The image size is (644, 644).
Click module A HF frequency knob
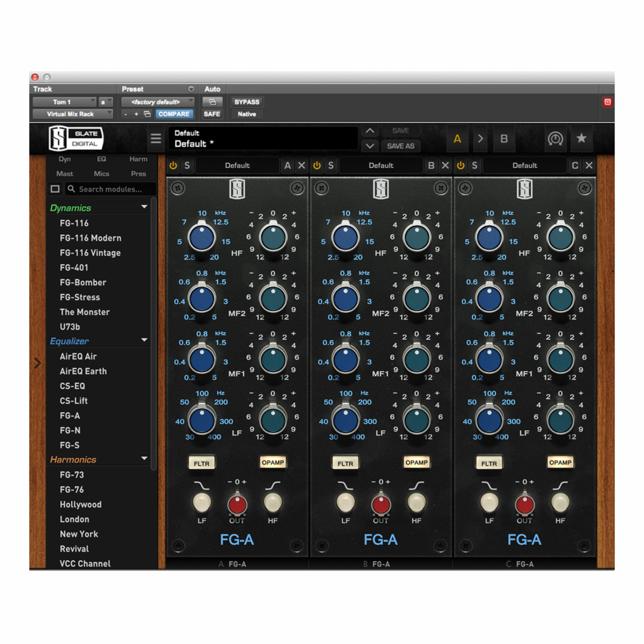point(202,238)
